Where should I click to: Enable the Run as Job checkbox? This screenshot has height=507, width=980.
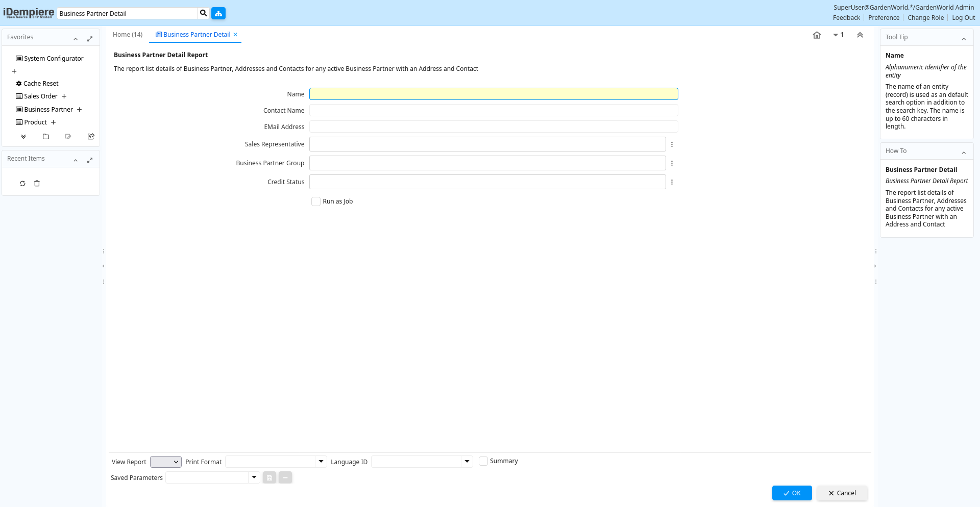(316, 201)
